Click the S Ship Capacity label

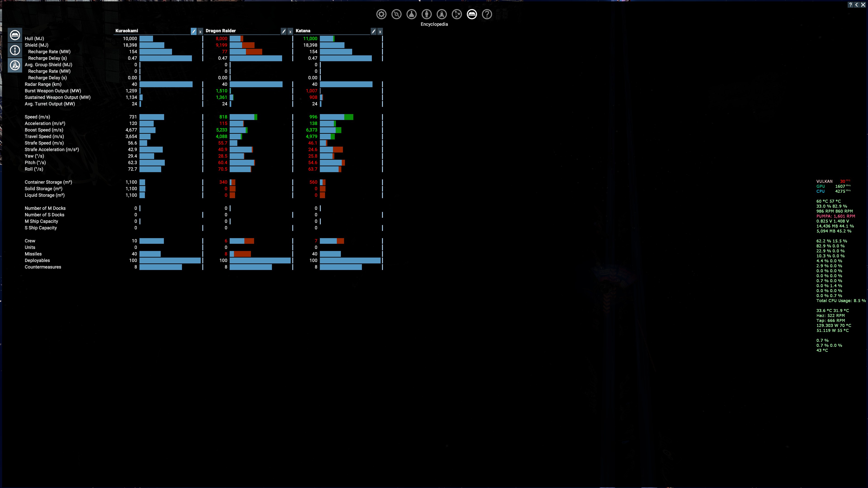pyautogui.click(x=41, y=228)
